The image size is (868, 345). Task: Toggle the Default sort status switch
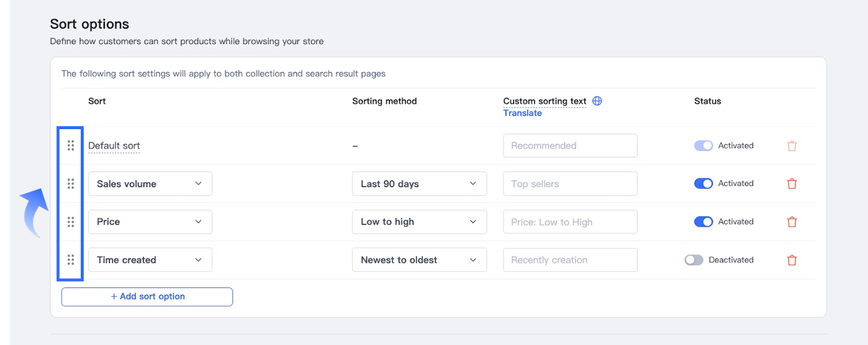703,145
